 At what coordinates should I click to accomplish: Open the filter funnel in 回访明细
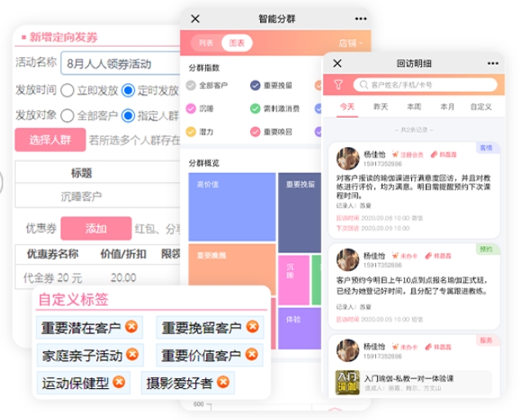pos(338,84)
